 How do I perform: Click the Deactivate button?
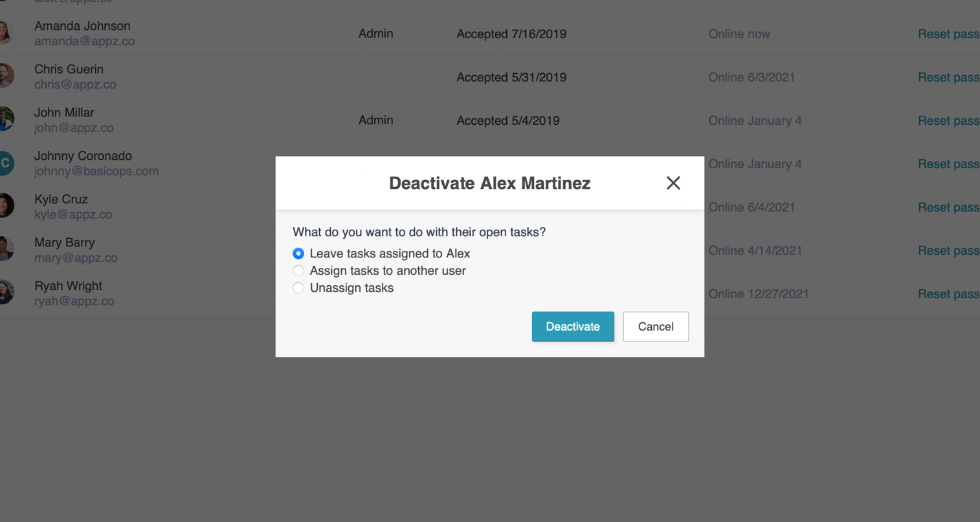(573, 327)
